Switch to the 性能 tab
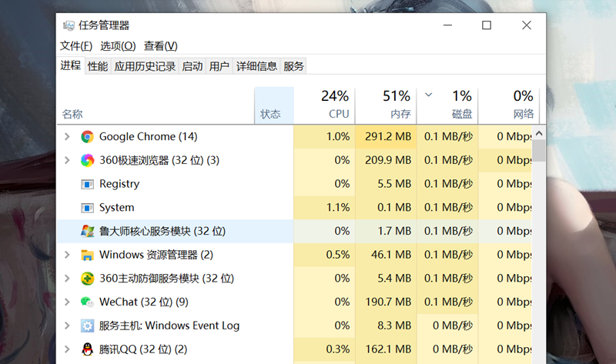616x364 pixels. pyautogui.click(x=98, y=66)
